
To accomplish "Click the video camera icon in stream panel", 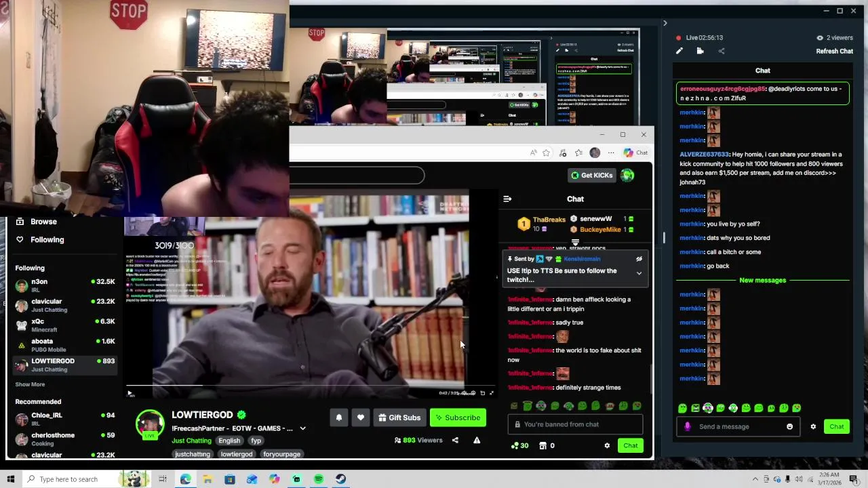I will [x=700, y=51].
